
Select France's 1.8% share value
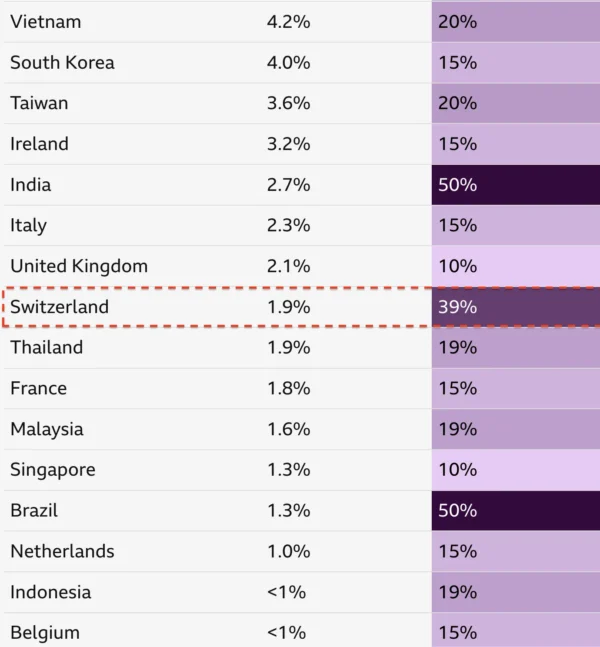coord(288,388)
